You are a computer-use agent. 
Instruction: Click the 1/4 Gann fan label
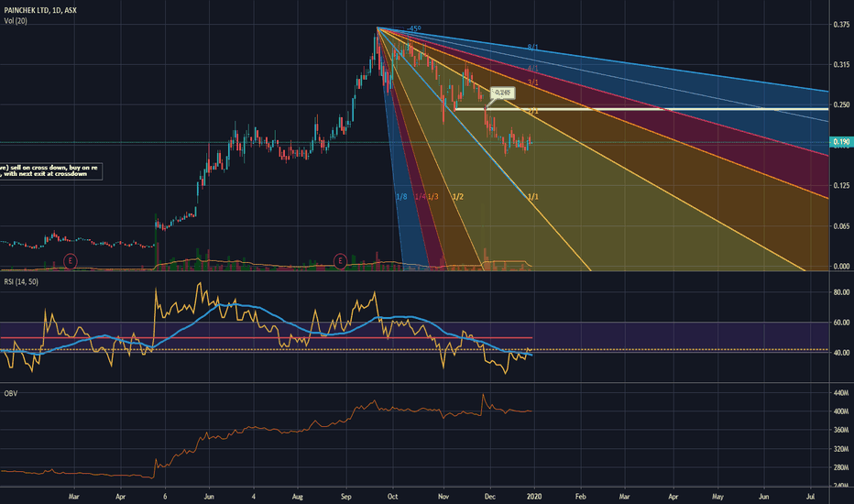pos(421,197)
